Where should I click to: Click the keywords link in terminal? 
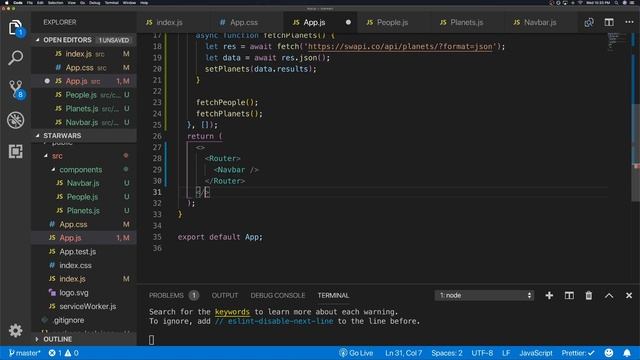[x=232, y=312]
